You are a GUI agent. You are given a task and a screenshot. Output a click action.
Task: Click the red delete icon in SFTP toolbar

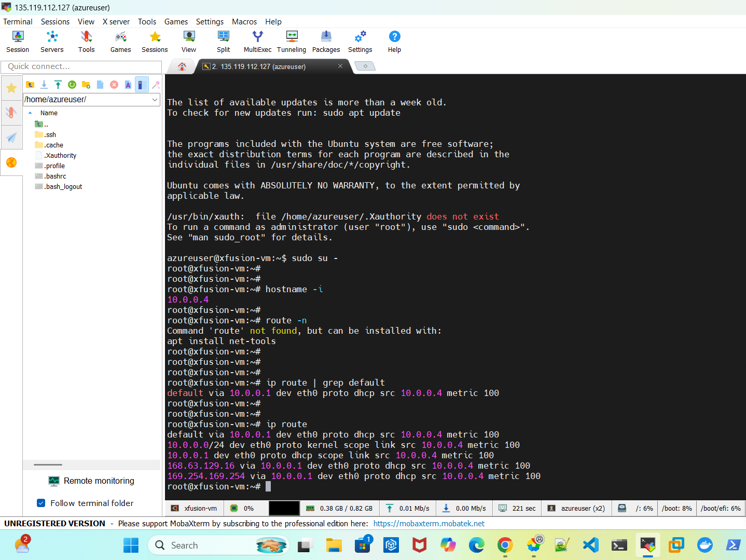pyautogui.click(x=114, y=85)
